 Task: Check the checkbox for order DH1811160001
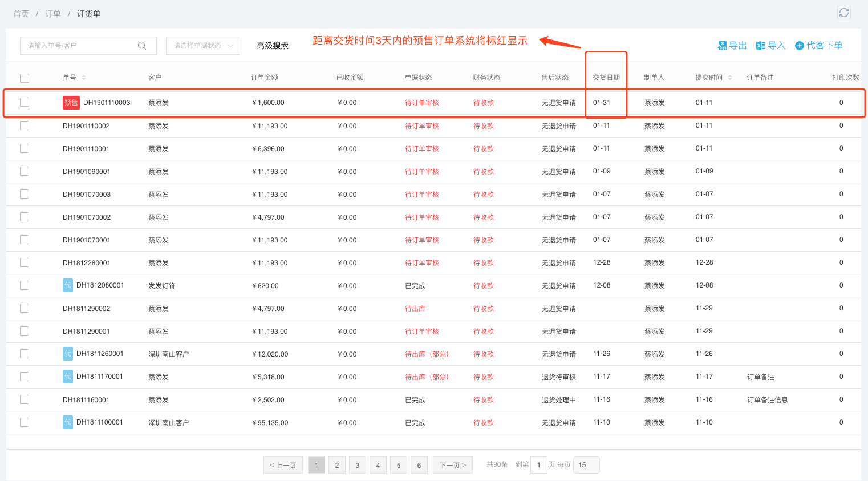[x=24, y=399]
